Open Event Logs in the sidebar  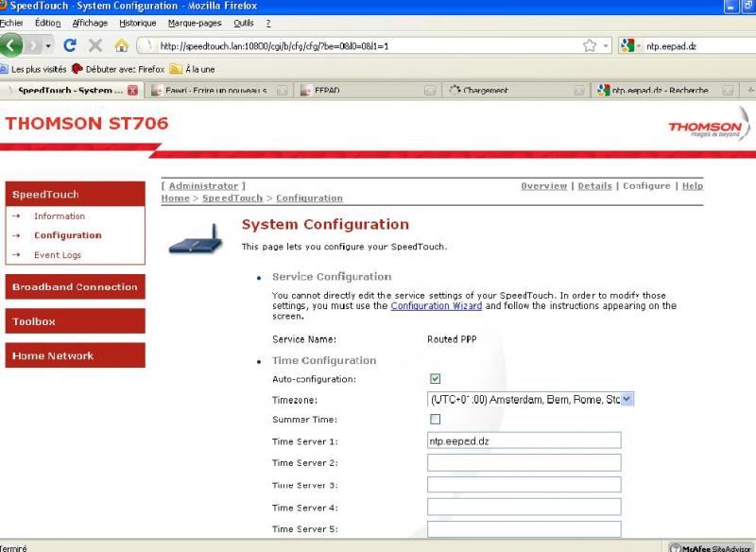coord(58,255)
